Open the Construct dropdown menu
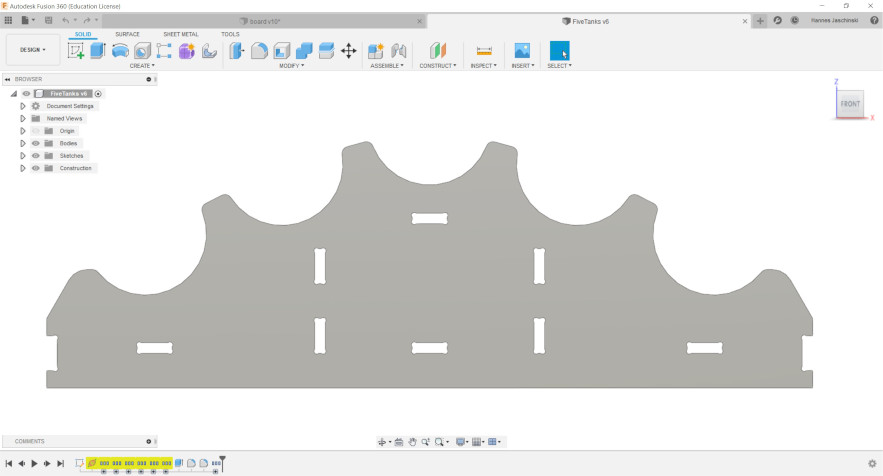883x476 pixels. coord(438,66)
